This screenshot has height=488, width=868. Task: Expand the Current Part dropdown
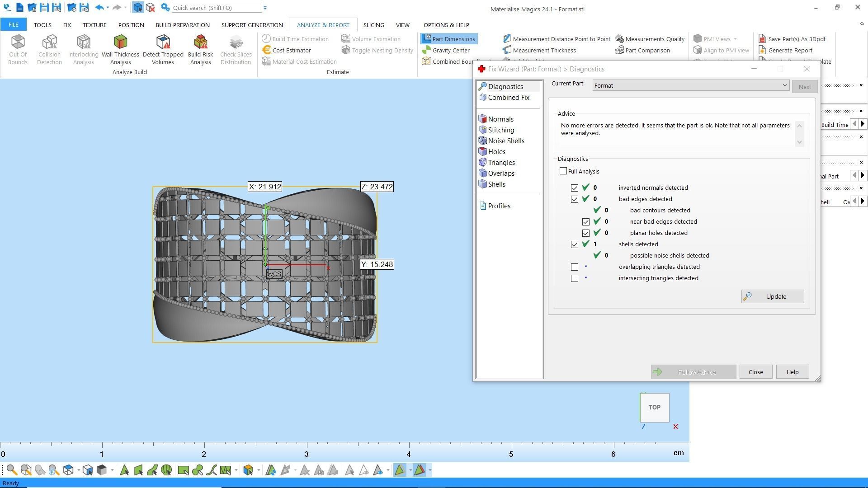[x=785, y=85]
